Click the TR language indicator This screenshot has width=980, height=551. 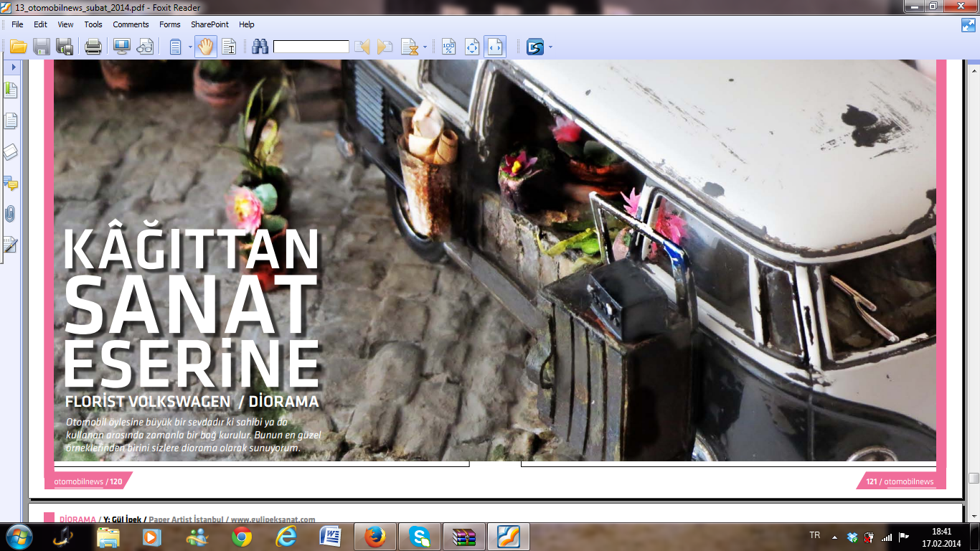pyautogui.click(x=815, y=536)
